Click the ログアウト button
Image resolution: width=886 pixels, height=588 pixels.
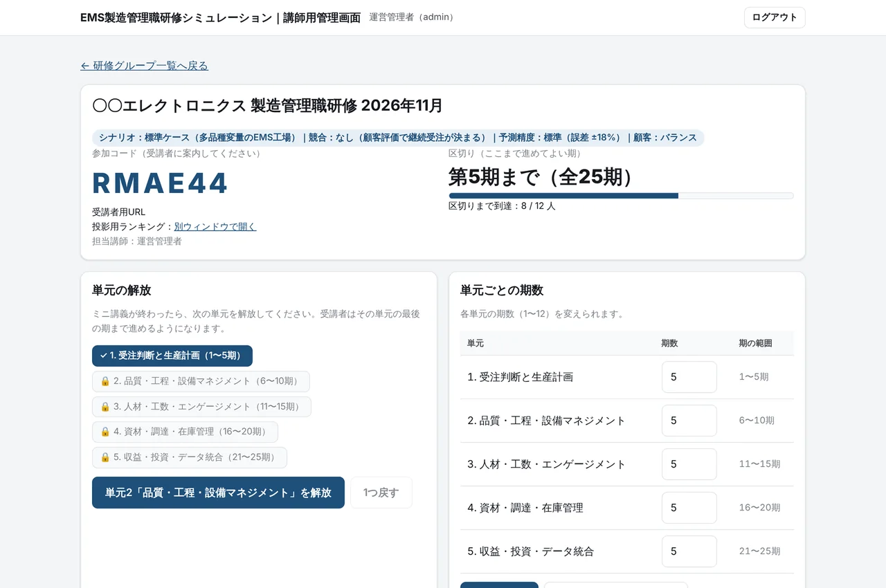(775, 17)
